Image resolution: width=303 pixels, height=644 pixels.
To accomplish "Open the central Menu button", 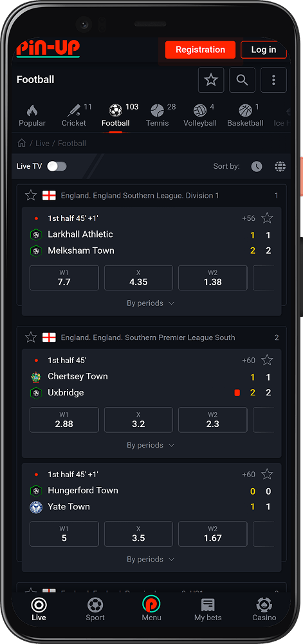I will pyautogui.click(x=151, y=609).
